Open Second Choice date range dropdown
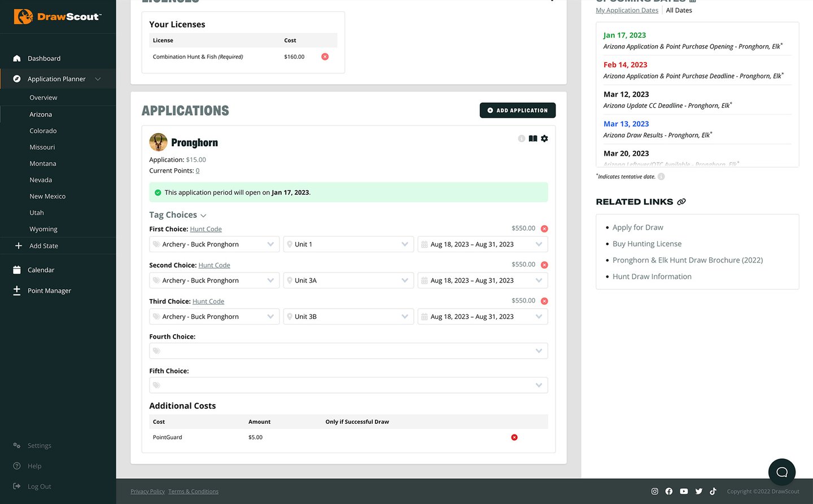The height and width of the screenshot is (504, 813). [x=483, y=281]
